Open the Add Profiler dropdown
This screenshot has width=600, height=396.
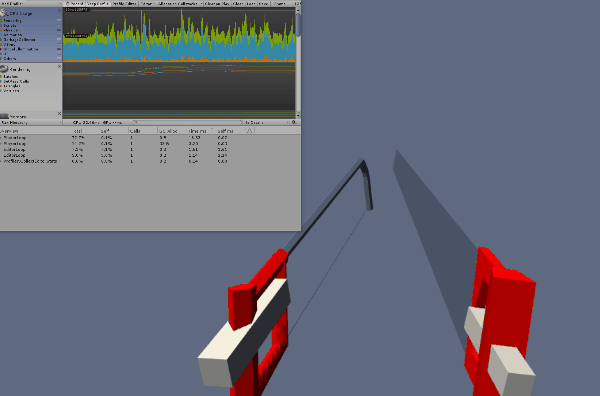point(31,3)
